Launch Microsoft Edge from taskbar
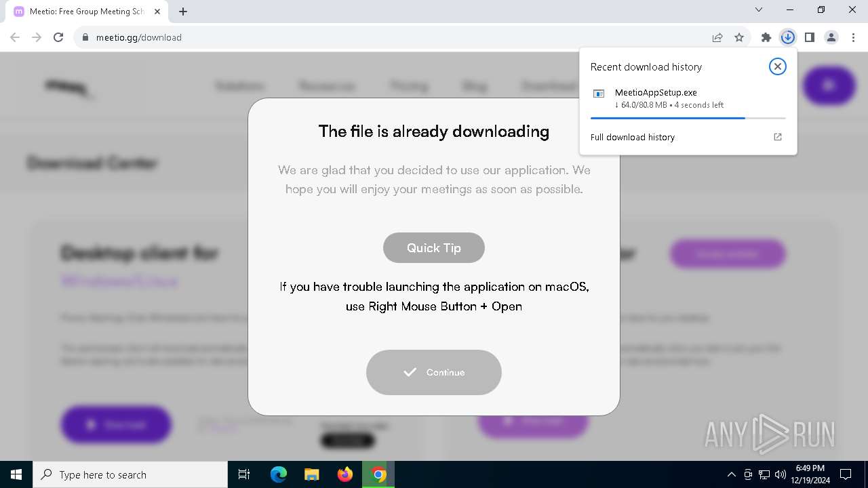868x488 pixels. [x=279, y=474]
